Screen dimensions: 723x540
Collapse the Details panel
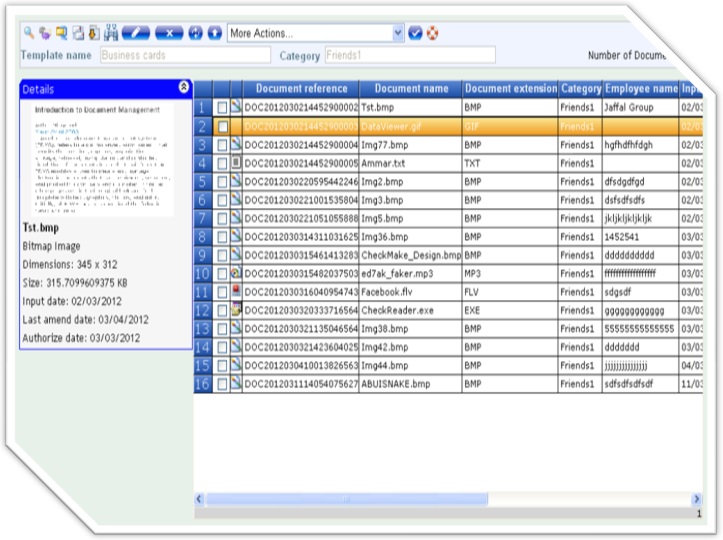183,88
